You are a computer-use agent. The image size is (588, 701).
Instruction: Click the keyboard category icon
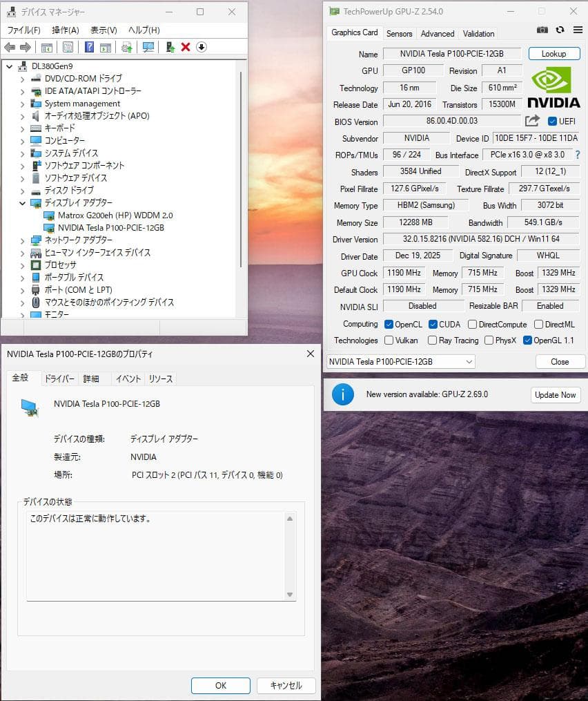36,128
